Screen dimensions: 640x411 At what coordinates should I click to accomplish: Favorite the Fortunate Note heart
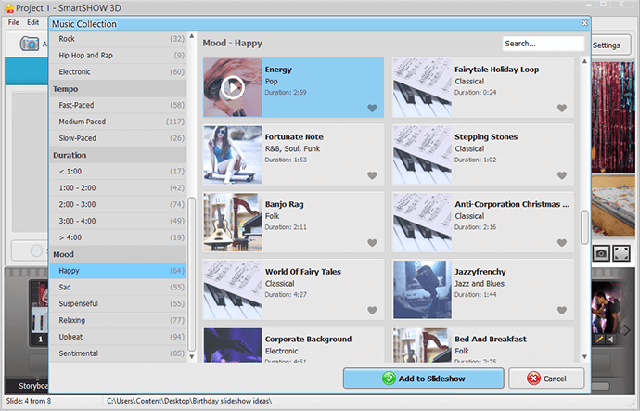(x=372, y=175)
